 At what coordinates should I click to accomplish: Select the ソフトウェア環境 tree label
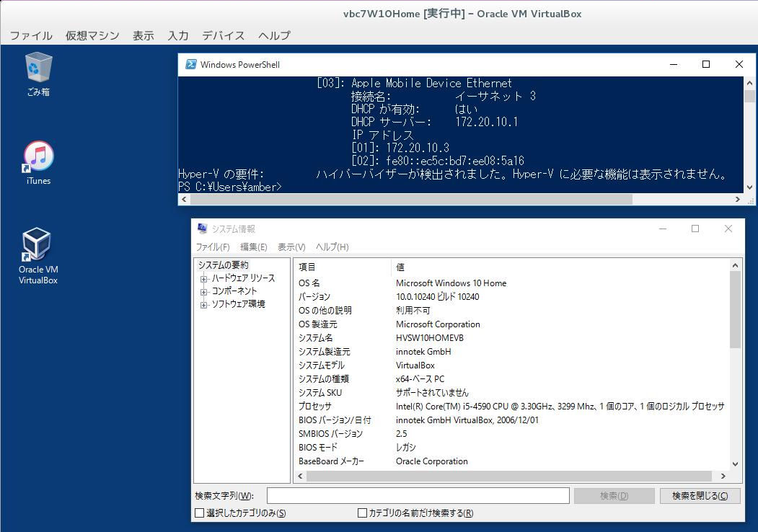238,304
